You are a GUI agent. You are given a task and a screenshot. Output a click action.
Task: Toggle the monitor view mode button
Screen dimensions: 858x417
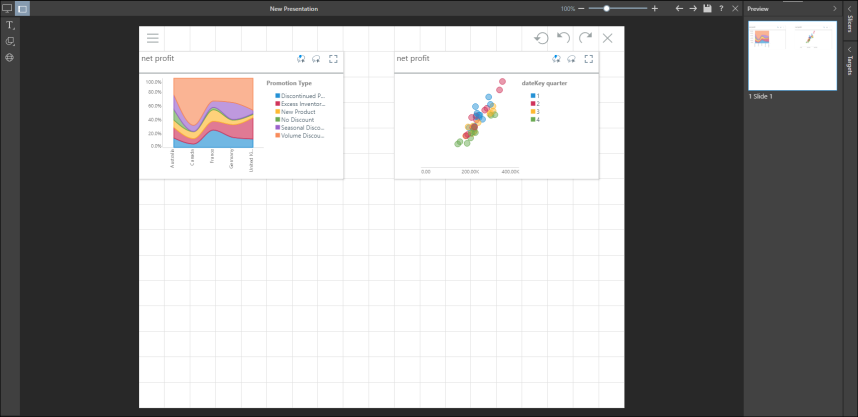pos(7,8)
